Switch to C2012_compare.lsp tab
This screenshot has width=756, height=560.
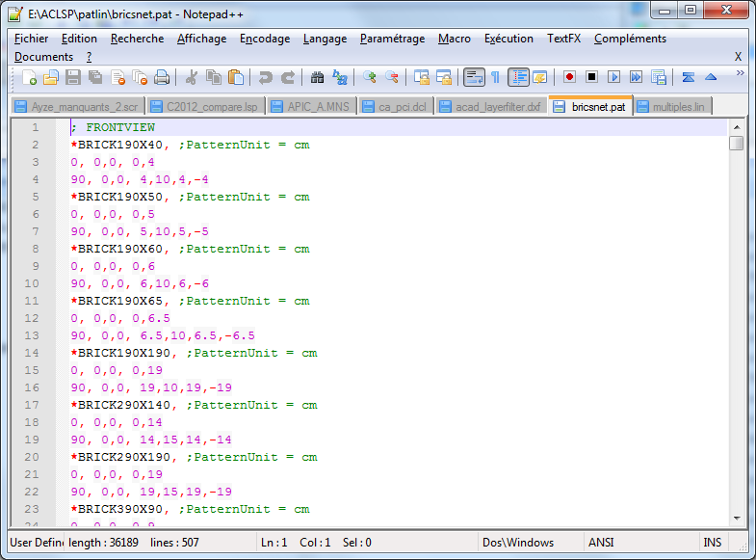pos(205,107)
